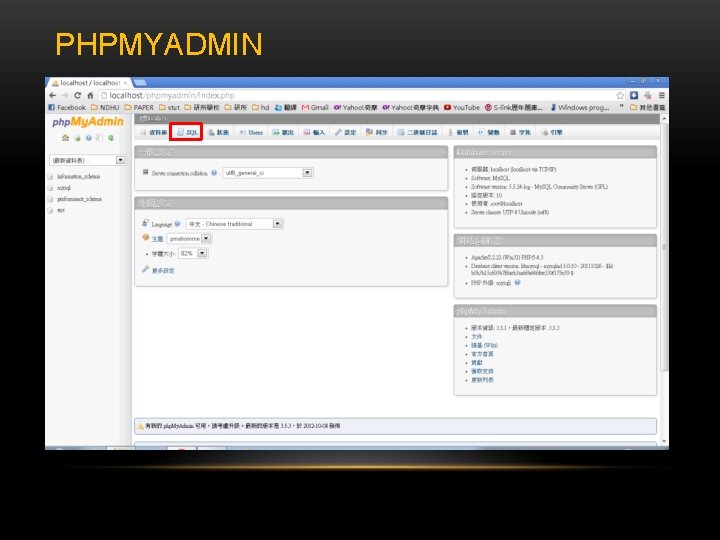Click the phpMyAdmin logo

click(x=88, y=122)
